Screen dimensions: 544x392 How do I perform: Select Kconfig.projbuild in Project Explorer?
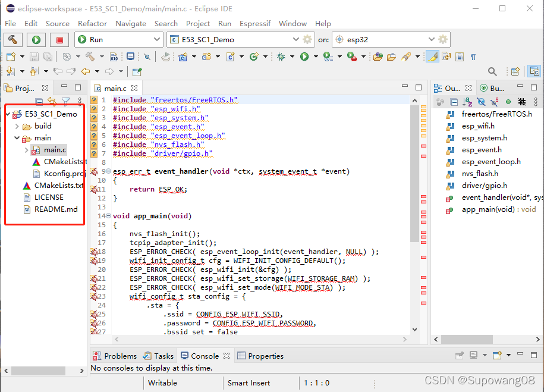59,174
